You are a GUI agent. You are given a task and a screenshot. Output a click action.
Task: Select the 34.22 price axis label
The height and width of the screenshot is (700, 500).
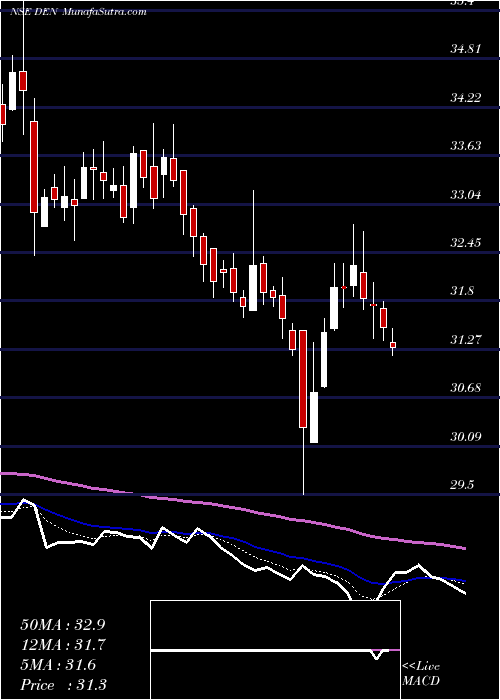click(466, 97)
